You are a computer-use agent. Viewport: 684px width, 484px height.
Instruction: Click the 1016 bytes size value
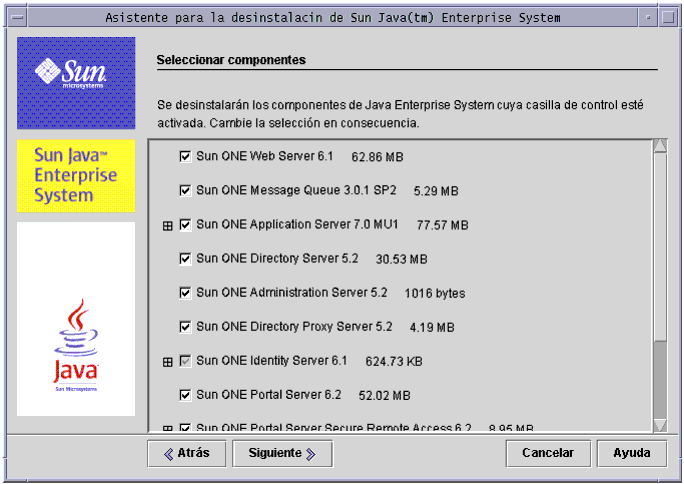pos(434,293)
